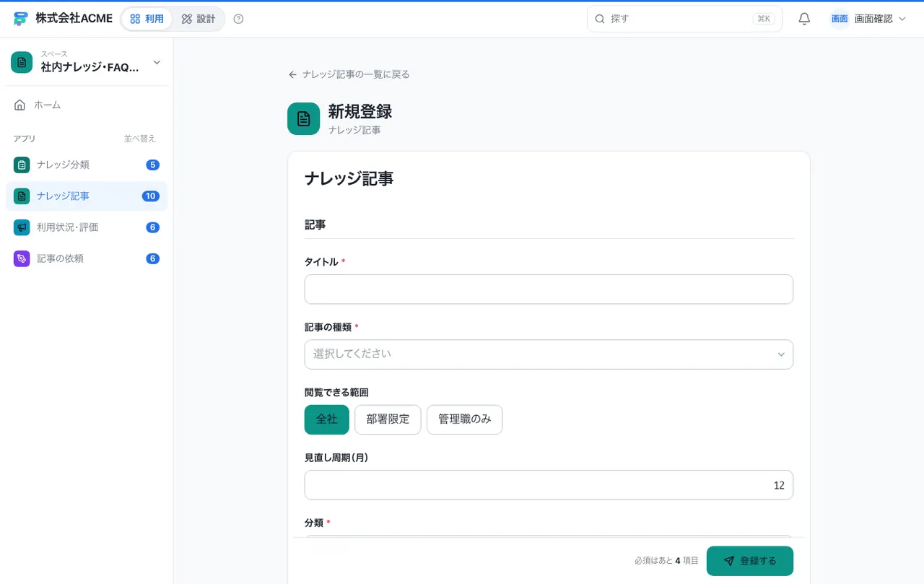Select 部署限定 viewing scope
The width and height of the screenshot is (924, 584).
pyautogui.click(x=388, y=419)
